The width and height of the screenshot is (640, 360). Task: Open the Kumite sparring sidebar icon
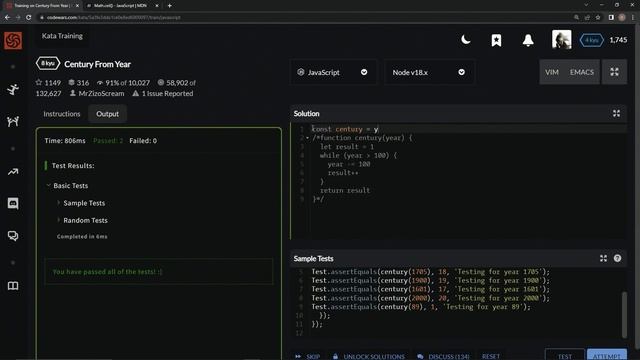[13, 121]
